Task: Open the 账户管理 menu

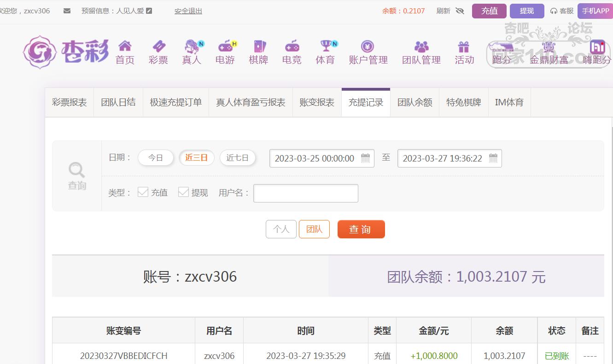Action: (368, 52)
